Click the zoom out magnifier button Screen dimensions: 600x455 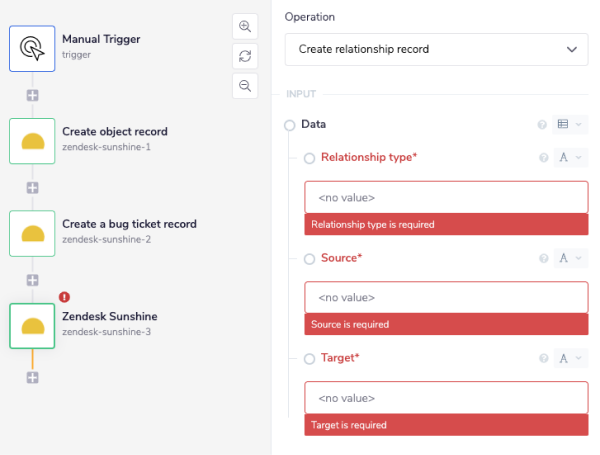click(x=244, y=86)
